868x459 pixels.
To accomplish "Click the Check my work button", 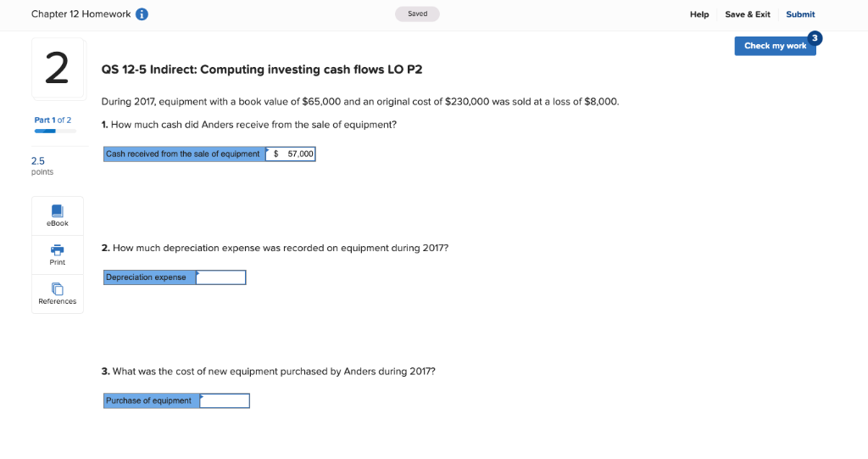I will tap(775, 46).
